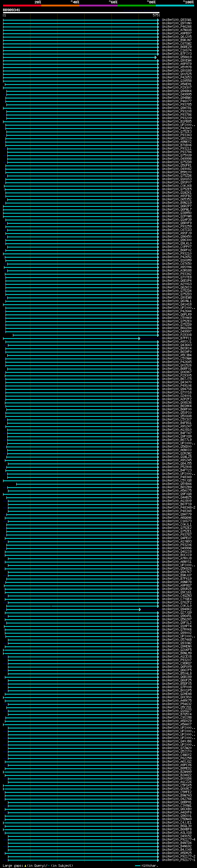Select the UniRef100_P54632 label

[x=177, y=704]
